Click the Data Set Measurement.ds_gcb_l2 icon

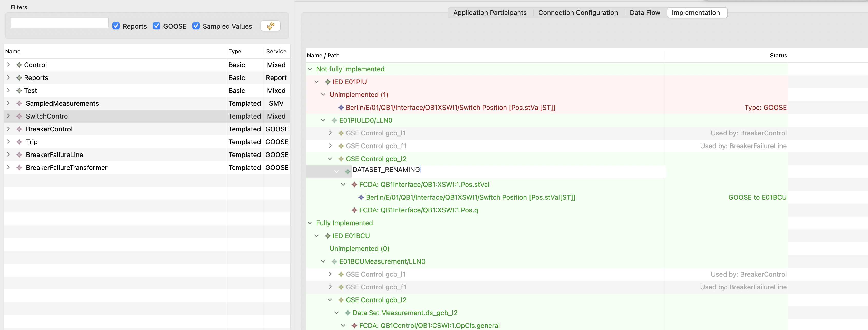click(348, 313)
